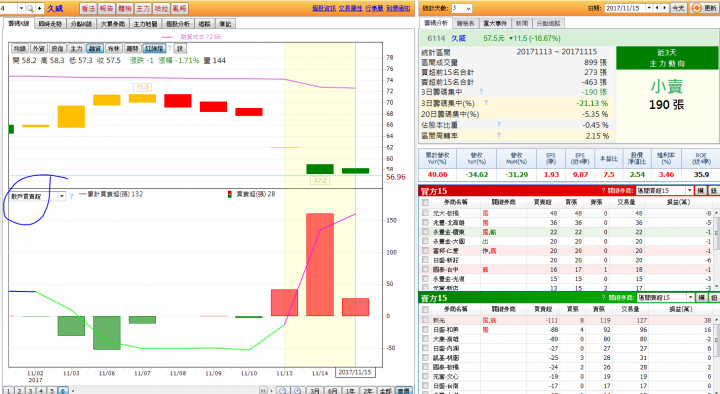720x394 pixels.
Task: Click the 報告 button in the orange toolbar
Action: tap(106, 8)
